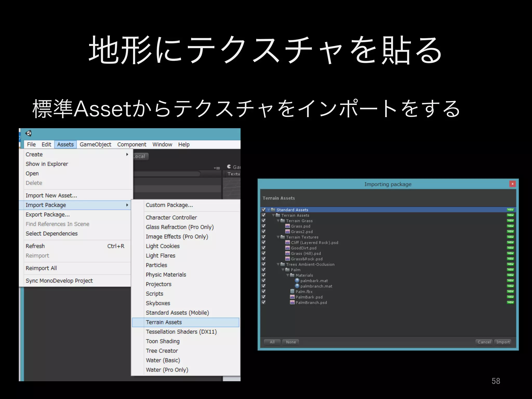Viewport: 532px width, 399px height.
Task: Collapse the Terrain Grass tree arrow
Action: point(278,221)
